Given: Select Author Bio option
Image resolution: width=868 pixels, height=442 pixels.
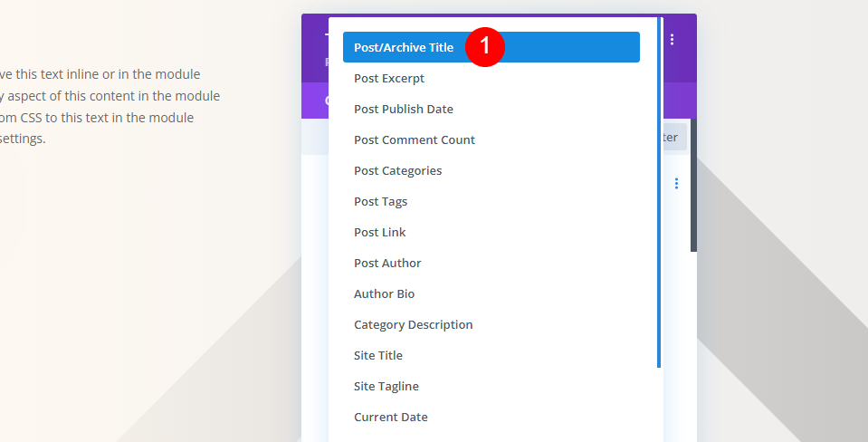Looking at the screenshot, I should coord(491,293).
